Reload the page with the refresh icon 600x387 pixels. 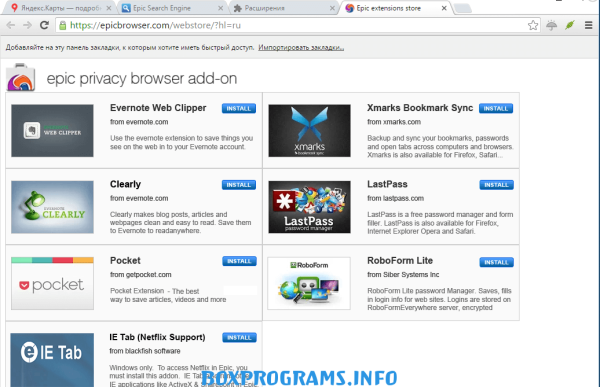pos(44,25)
